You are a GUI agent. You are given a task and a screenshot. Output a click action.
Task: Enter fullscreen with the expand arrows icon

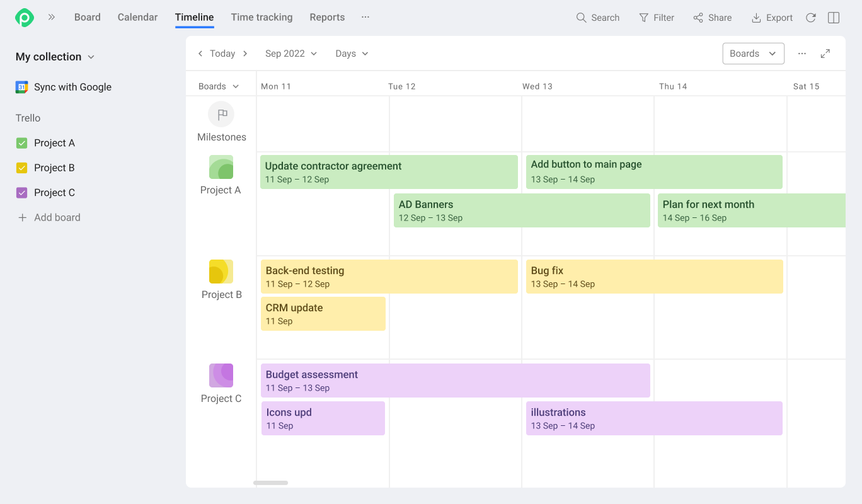[825, 54]
